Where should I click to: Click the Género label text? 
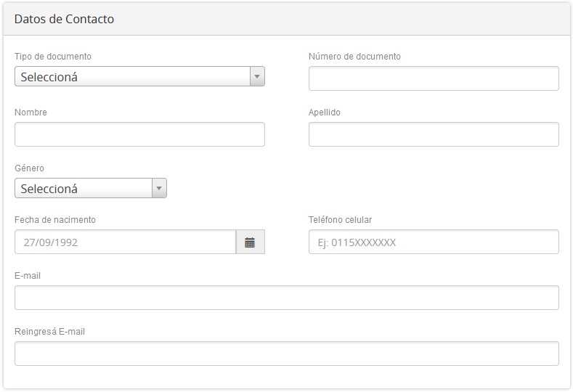tap(29, 168)
